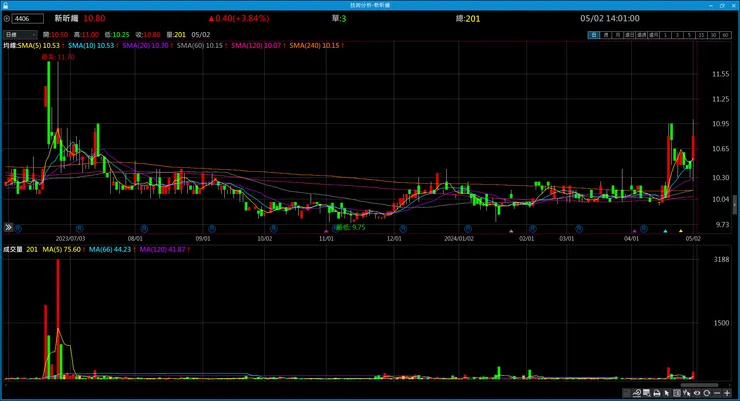Click the MA(120) 41.87 volume label
This screenshot has height=401, width=740.
162,249
